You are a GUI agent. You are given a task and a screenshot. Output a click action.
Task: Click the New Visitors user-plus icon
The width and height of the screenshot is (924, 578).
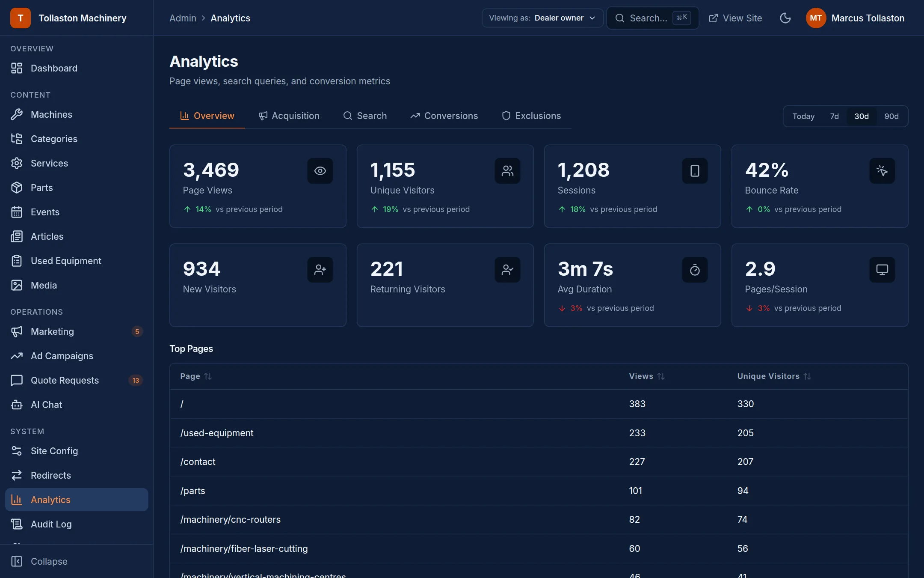(x=320, y=270)
